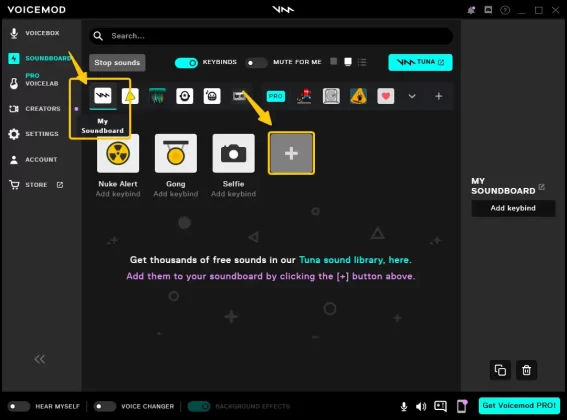Viewport: 567px width, 420px height.
Task: Select the heart soundboard icon
Action: pos(386,96)
